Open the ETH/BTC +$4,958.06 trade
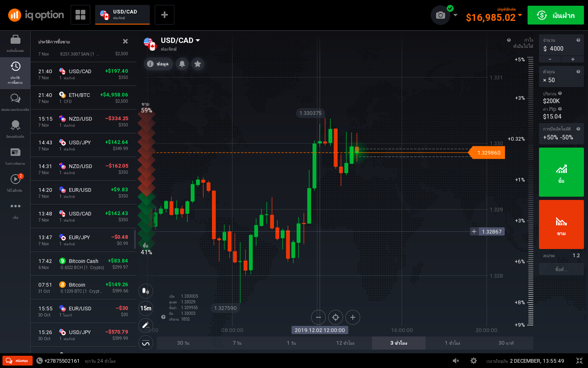 pos(83,98)
